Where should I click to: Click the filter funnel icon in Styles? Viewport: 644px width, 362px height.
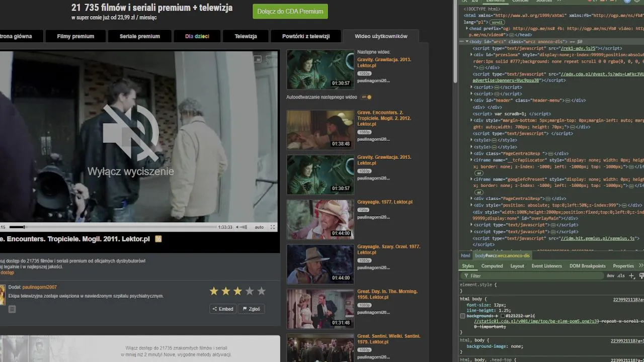click(x=466, y=276)
